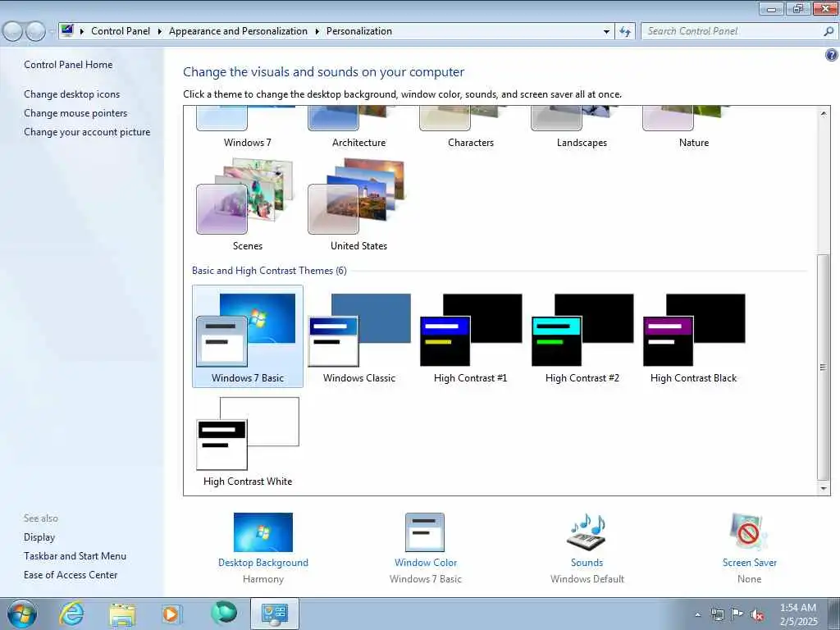Open Change mouse pointers

click(x=75, y=113)
